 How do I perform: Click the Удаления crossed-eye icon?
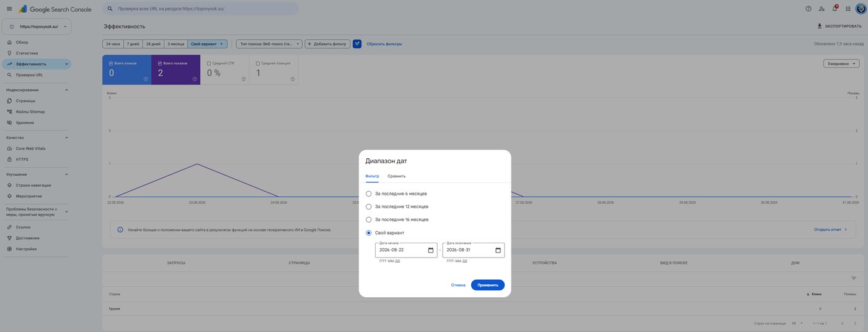pos(10,123)
